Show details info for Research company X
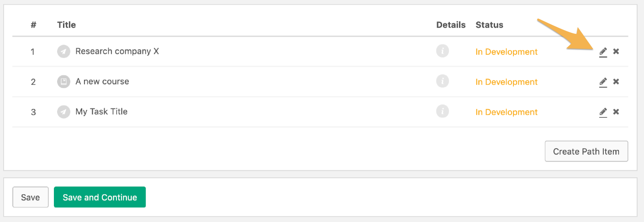The height and width of the screenshot is (222, 644). 443,51
